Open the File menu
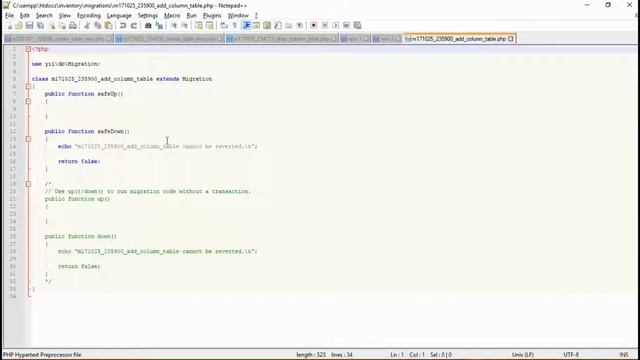This screenshot has height=360, width=640. click(9, 16)
